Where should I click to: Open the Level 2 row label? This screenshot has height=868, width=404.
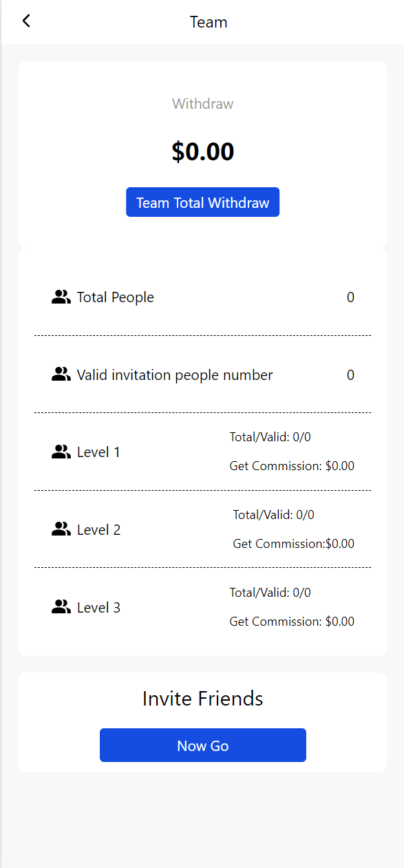point(98,530)
